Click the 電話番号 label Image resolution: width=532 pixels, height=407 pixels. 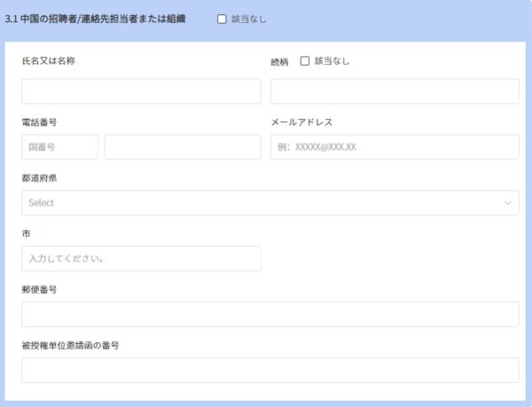pos(39,122)
